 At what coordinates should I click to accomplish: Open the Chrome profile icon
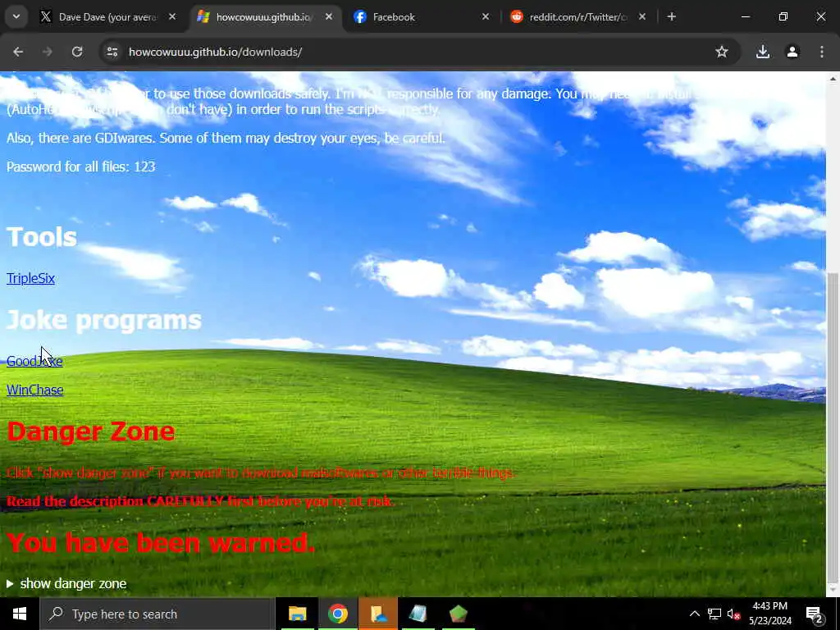[x=792, y=52]
